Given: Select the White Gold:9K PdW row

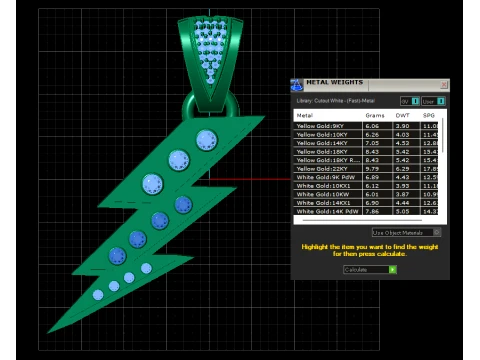Looking at the screenshot, I should [366, 177].
